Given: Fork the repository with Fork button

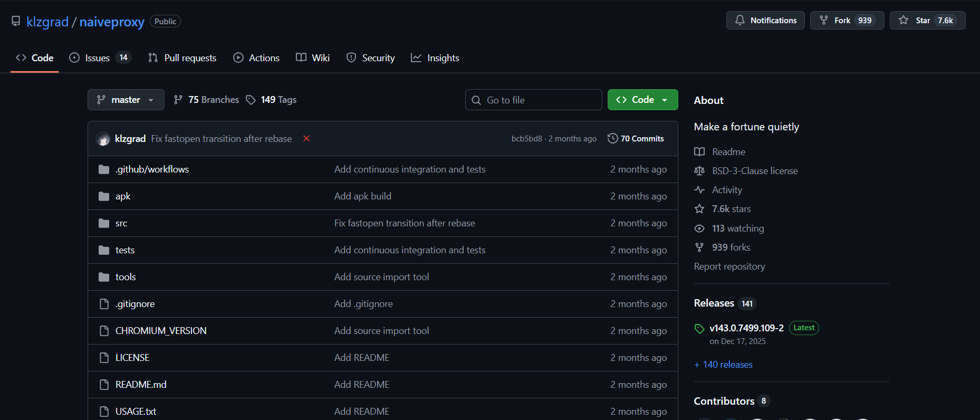Looking at the screenshot, I should click(847, 20).
